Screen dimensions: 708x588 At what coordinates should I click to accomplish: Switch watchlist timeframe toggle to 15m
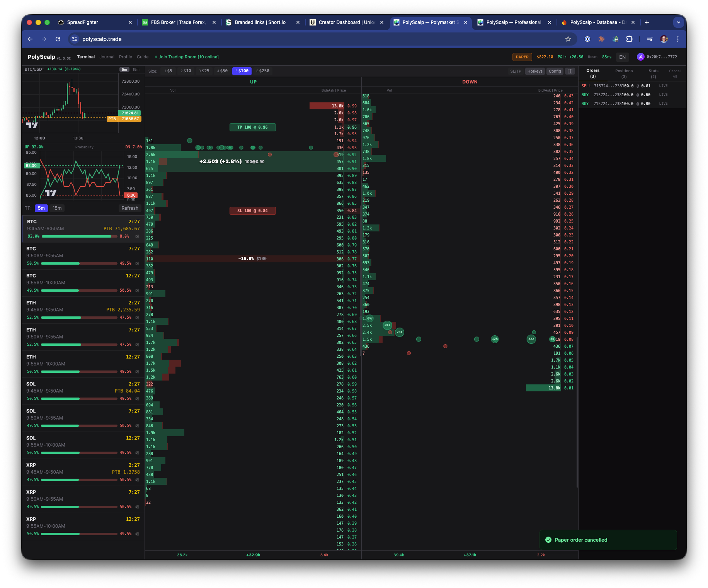(x=57, y=208)
